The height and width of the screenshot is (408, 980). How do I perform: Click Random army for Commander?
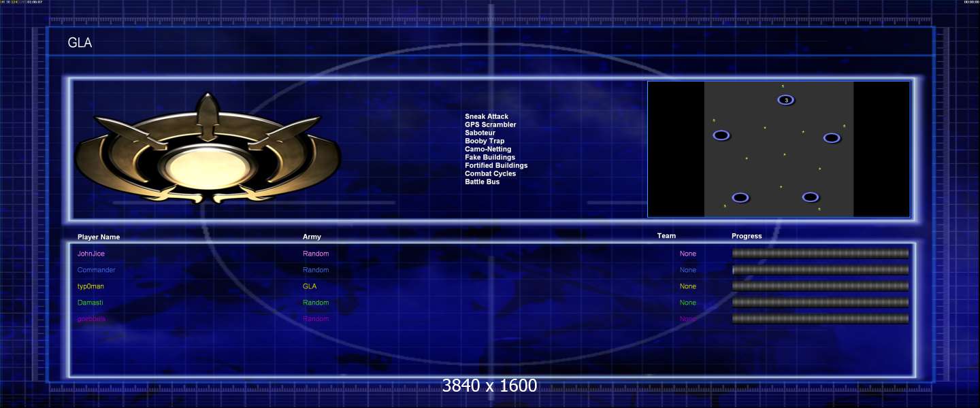point(316,270)
